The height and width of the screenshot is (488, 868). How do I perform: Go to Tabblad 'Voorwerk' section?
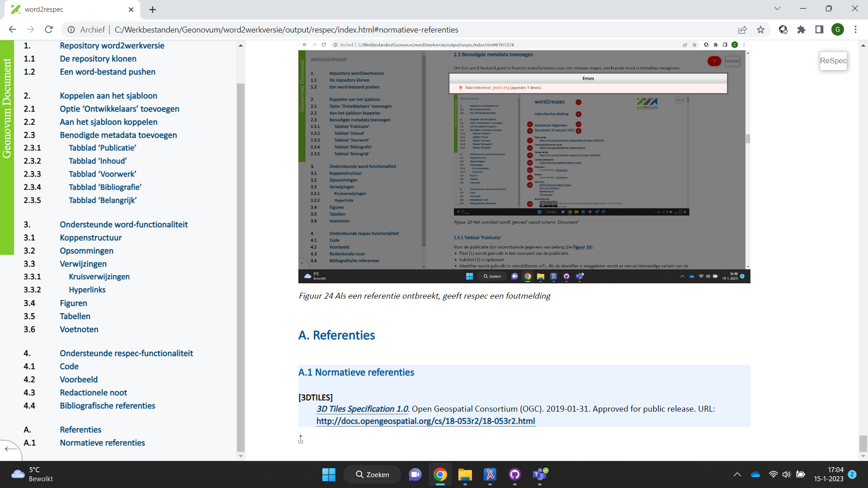coord(102,174)
